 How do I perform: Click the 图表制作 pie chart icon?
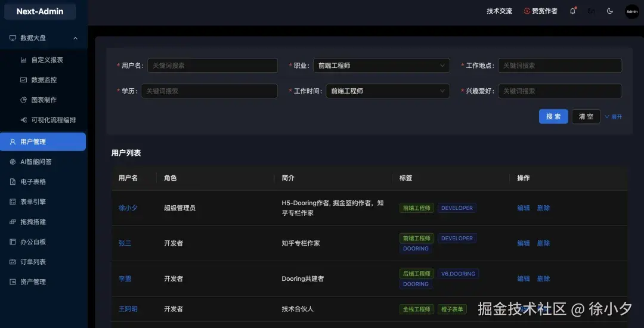click(23, 100)
